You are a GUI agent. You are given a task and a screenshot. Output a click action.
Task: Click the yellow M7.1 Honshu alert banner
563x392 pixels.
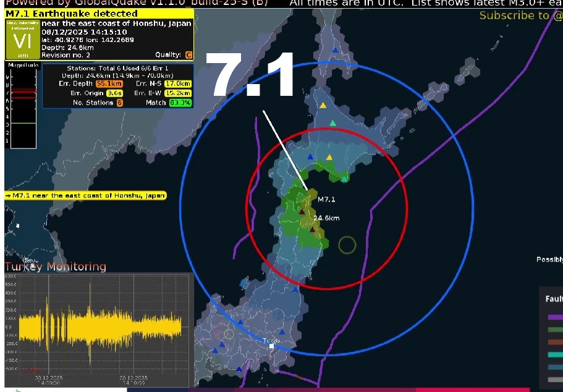[x=85, y=195]
